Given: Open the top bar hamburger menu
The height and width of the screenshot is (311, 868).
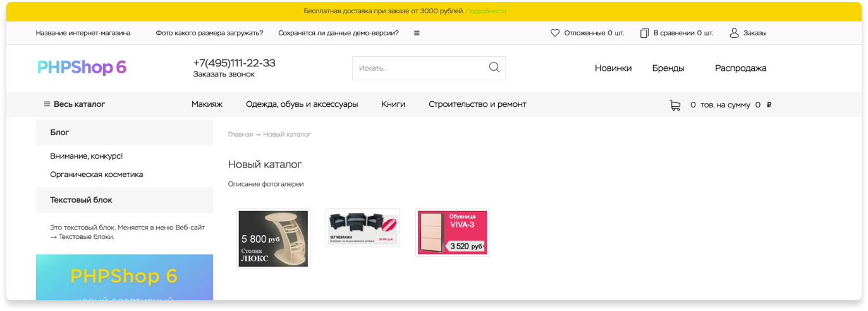Looking at the screenshot, I should click(417, 33).
